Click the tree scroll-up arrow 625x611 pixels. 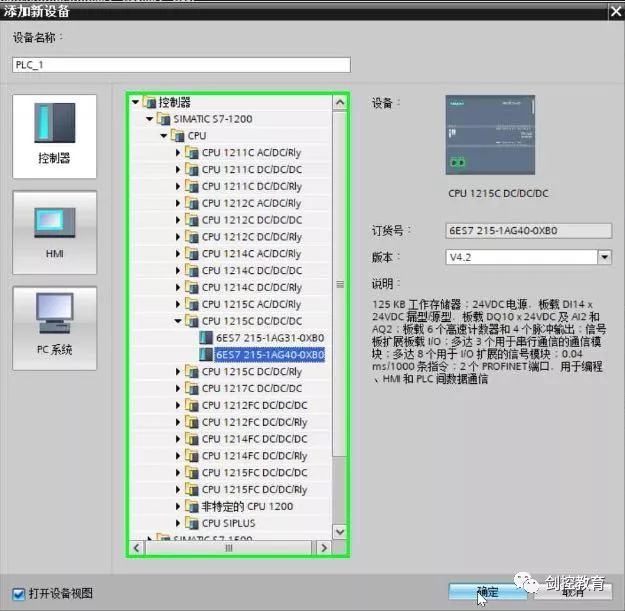(340, 103)
